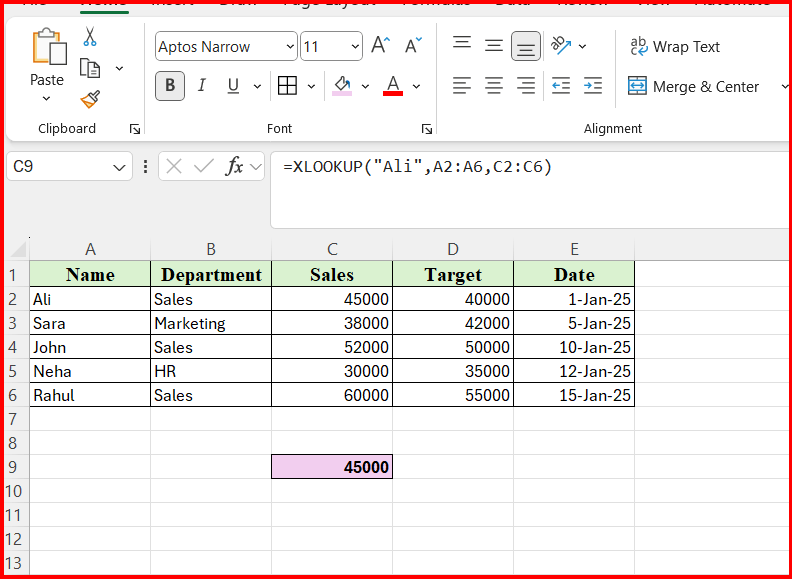Open the Font dialog launcher
This screenshot has height=579, width=792.
(427, 129)
